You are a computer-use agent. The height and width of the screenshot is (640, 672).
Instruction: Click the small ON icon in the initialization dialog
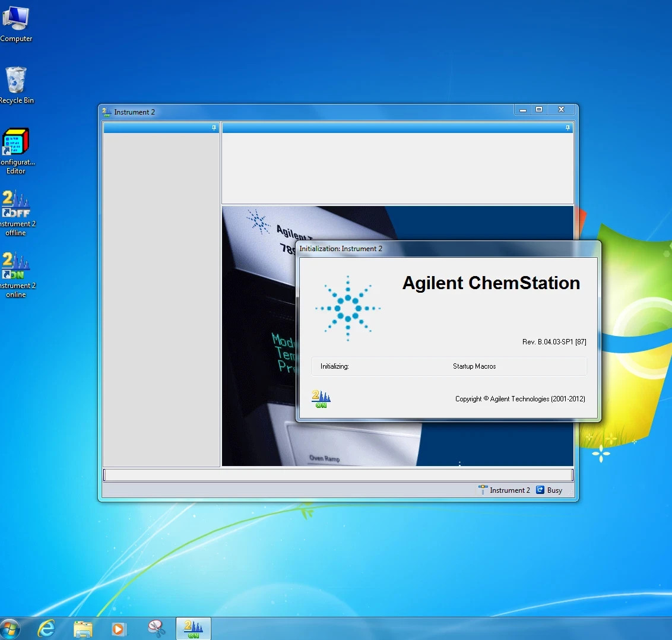[321, 399]
